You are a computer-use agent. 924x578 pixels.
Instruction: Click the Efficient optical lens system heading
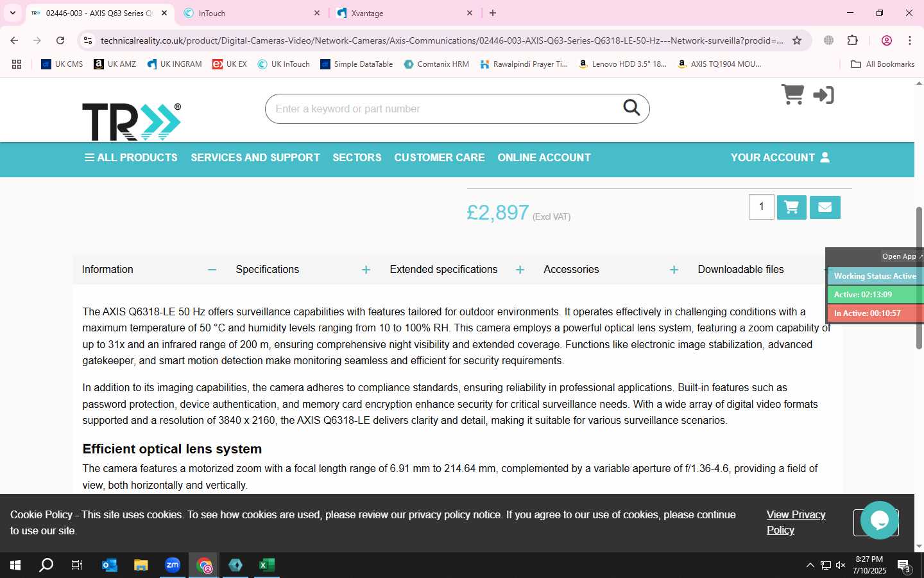click(x=172, y=449)
